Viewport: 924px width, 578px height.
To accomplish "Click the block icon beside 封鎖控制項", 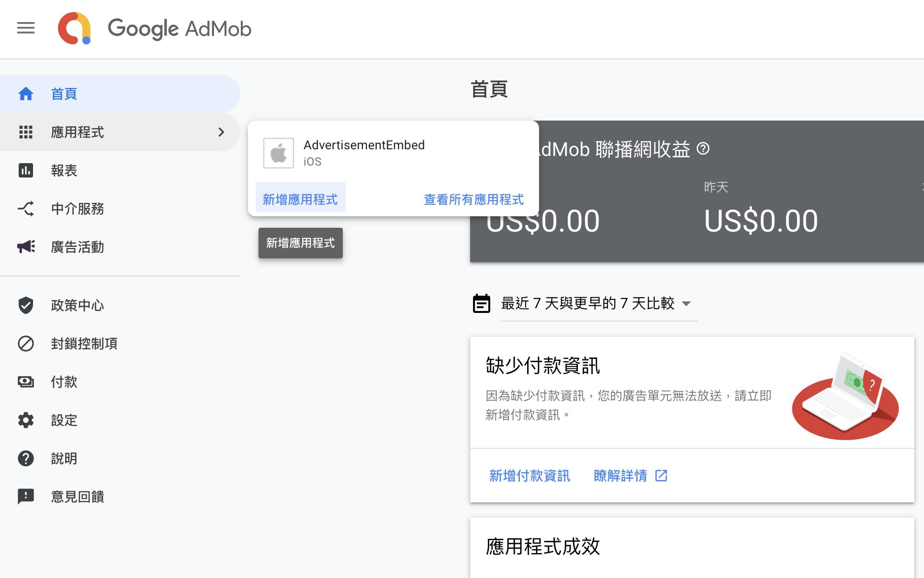I will point(26,344).
